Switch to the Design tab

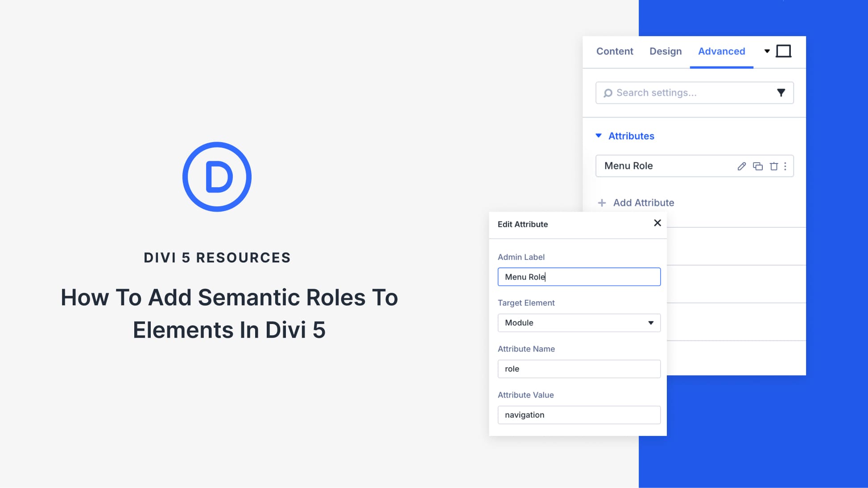pyautogui.click(x=665, y=51)
